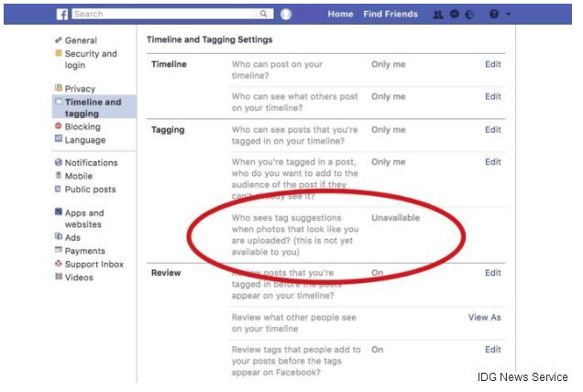
Task: Click the Security and login badge icon
Action: click(x=59, y=53)
